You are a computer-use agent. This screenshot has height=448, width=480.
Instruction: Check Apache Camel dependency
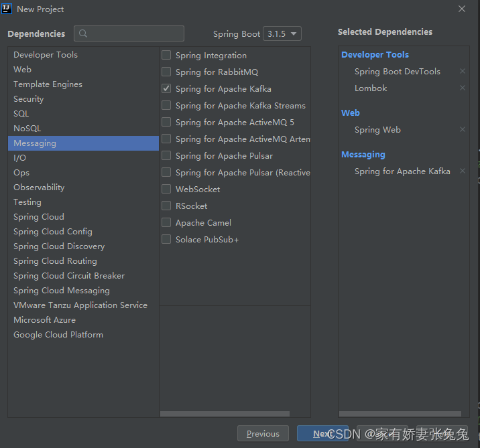(166, 222)
